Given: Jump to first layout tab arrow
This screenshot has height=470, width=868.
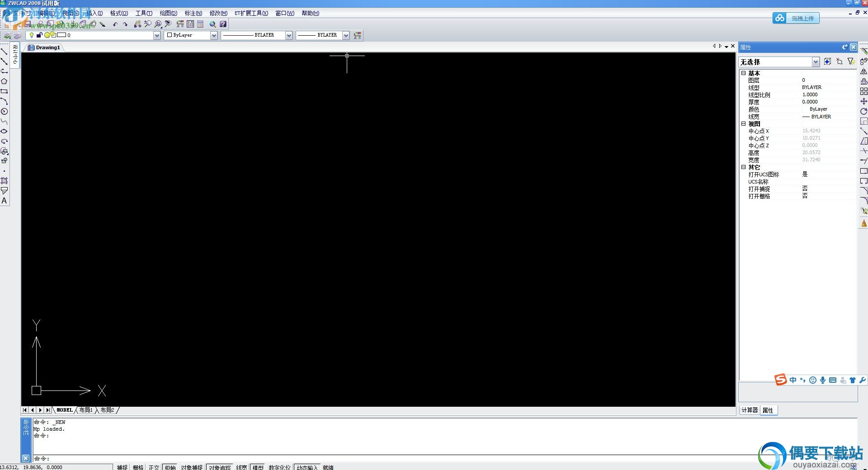Looking at the screenshot, I should [25, 410].
